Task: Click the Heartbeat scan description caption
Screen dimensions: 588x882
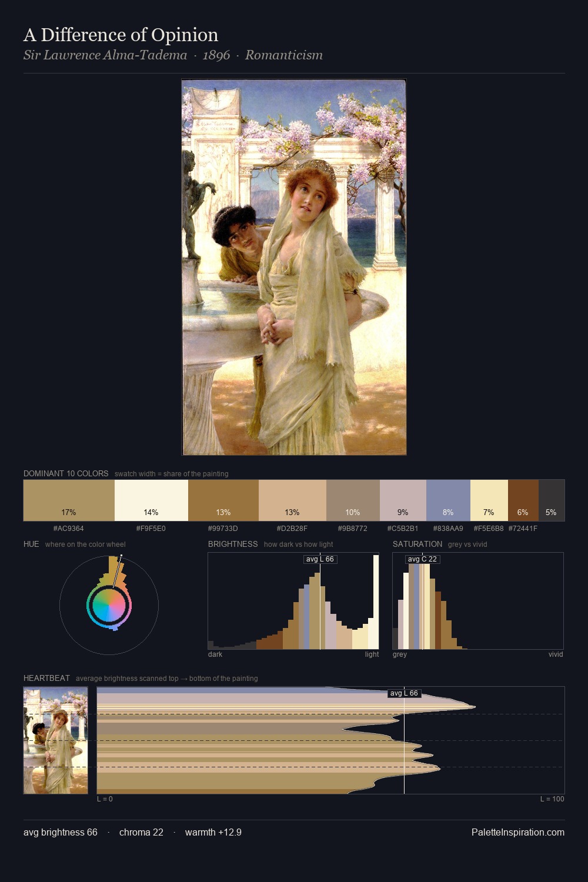Action: pyautogui.click(x=167, y=679)
